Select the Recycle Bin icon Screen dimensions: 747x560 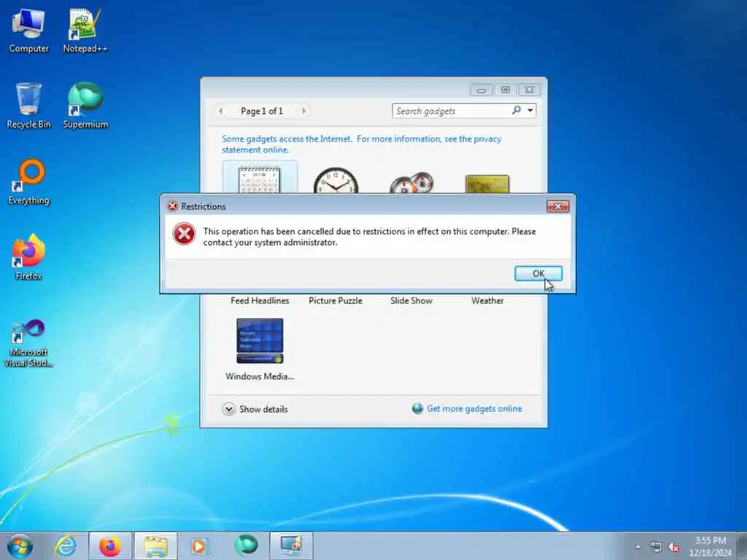pyautogui.click(x=28, y=106)
